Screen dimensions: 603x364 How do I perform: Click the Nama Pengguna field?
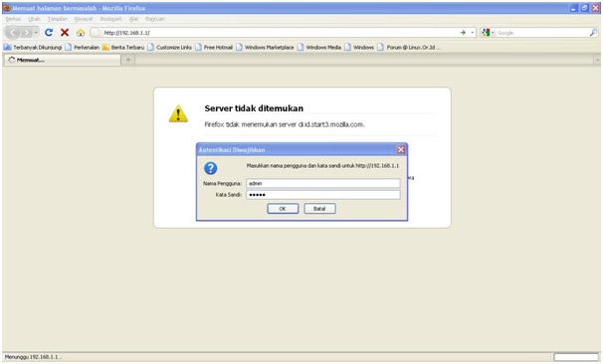[x=323, y=183]
